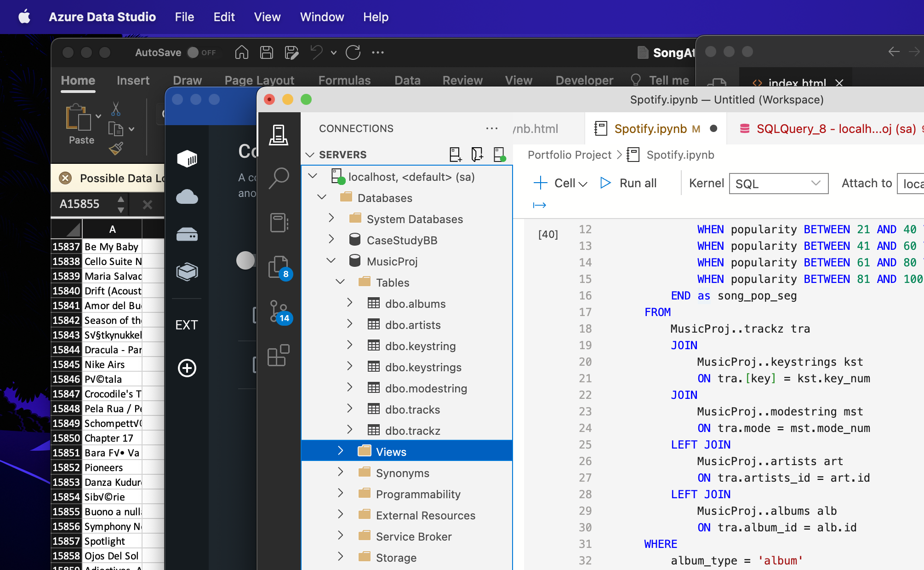The width and height of the screenshot is (924, 570).
Task: Open the Kernel SQL dropdown
Action: pyautogui.click(x=778, y=184)
